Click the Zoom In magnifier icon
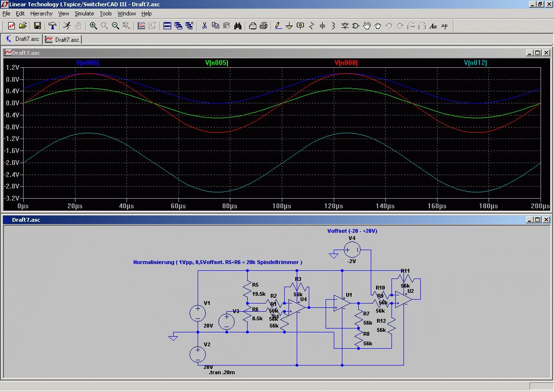Viewport: 554px width, 392px height. (93, 26)
